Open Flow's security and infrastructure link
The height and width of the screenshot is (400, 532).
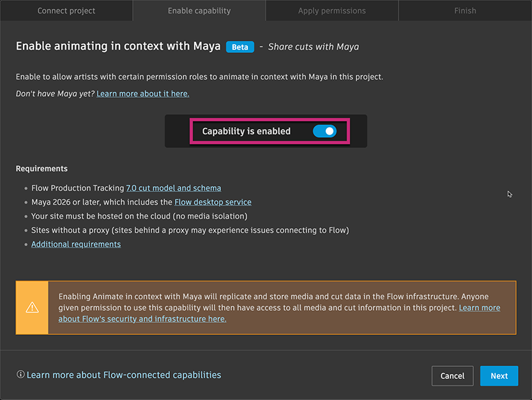point(142,318)
